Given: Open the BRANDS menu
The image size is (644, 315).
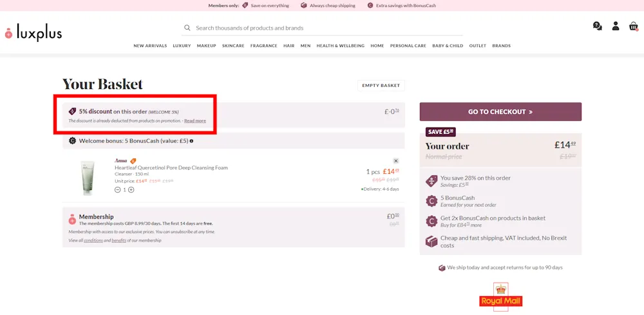Looking at the screenshot, I should pyautogui.click(x=502, y=46).
